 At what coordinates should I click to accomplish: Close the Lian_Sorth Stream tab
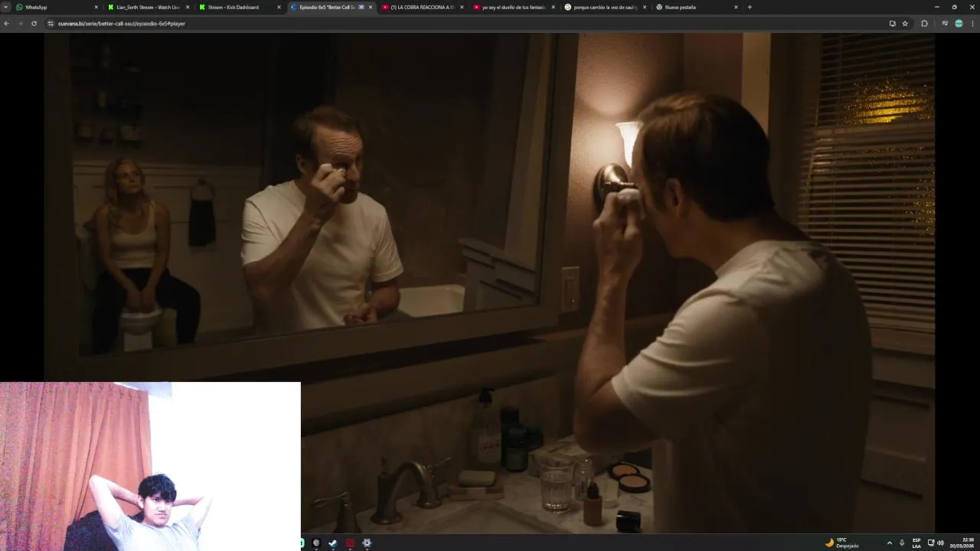point(188,7)
